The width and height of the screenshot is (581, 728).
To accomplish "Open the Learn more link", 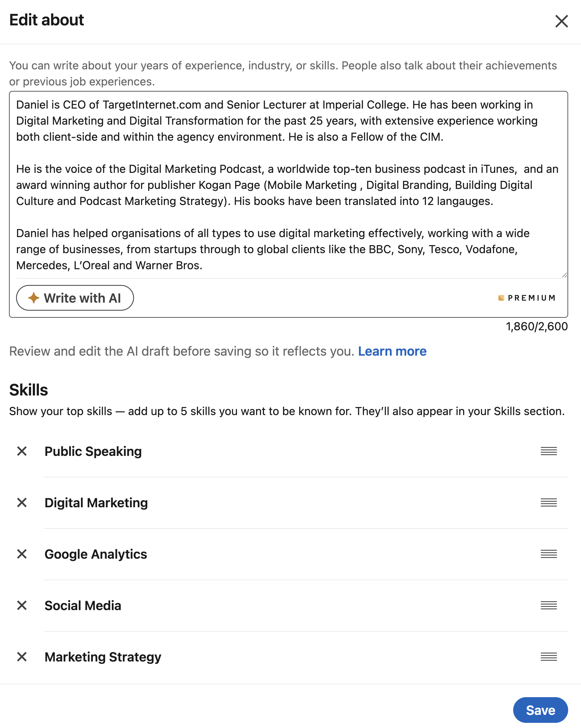I will click(x=392, y=351).
